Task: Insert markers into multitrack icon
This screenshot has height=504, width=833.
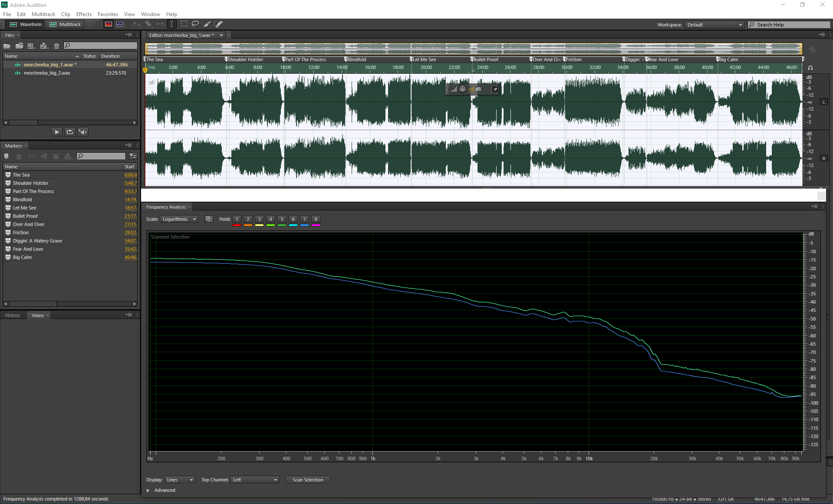Action: (x=68, y=156)
